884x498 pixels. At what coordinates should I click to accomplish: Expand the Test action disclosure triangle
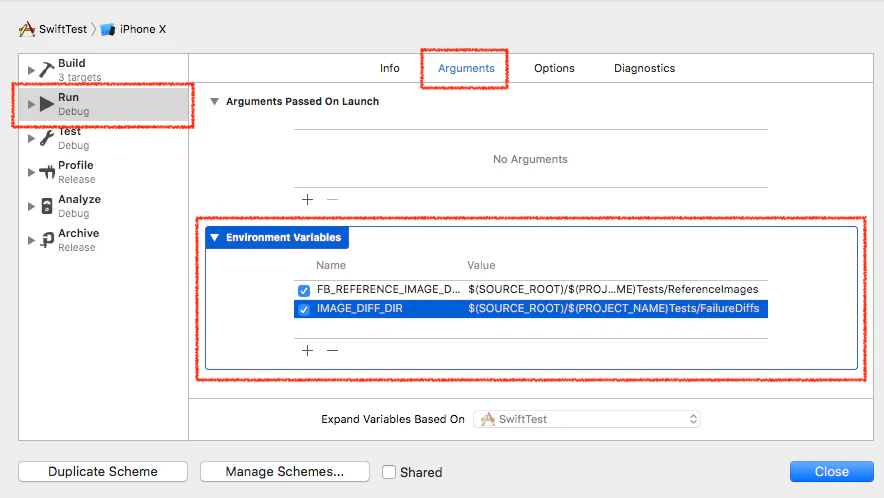(31, 138)
